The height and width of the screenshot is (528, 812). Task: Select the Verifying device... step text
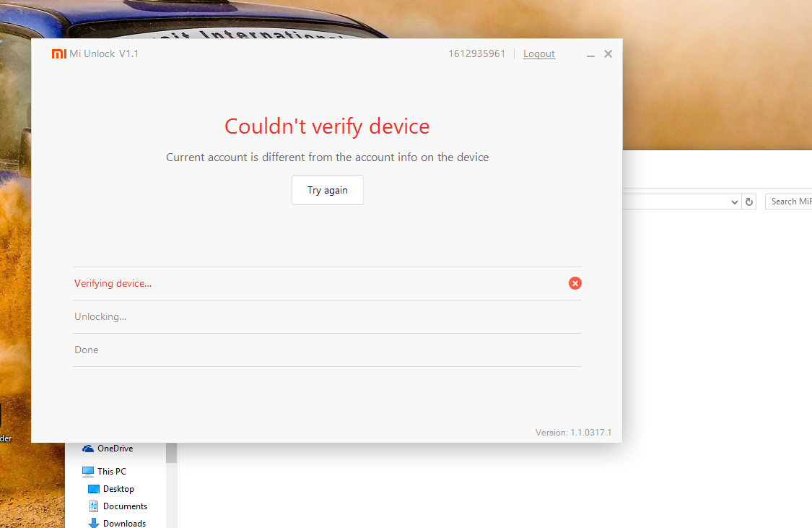[x=113, y=283]
